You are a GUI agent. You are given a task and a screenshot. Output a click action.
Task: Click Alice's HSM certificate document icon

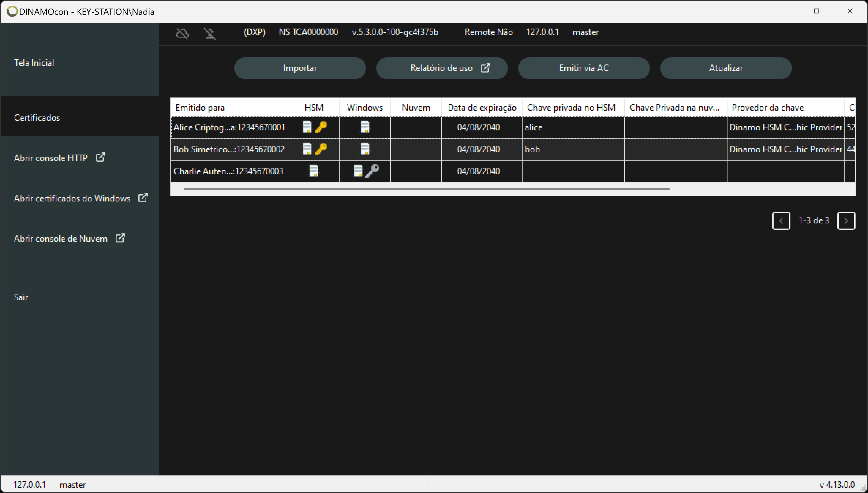pyautogui.click(x=307, y=127)
